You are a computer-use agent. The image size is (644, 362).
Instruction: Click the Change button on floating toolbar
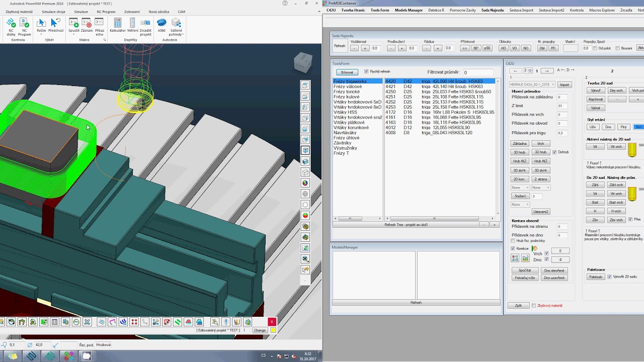point(260,330)
